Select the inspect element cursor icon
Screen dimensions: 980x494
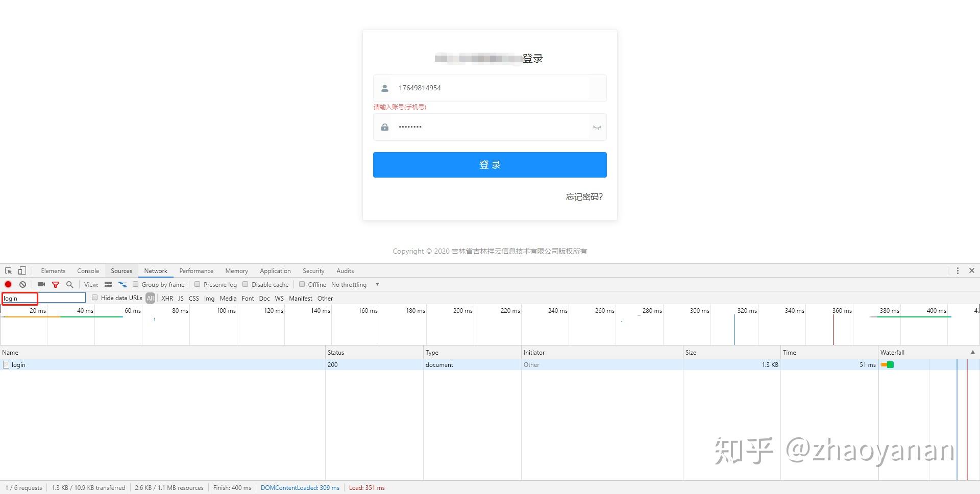(8, 270)
